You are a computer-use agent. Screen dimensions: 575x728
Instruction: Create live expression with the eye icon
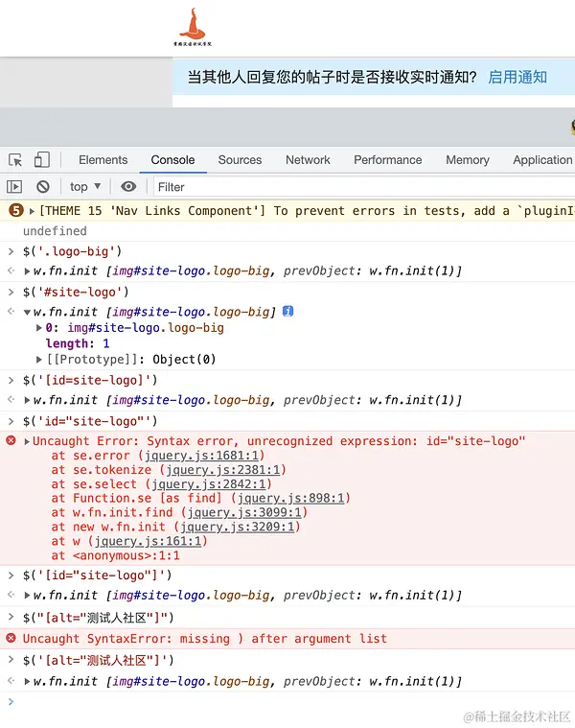point(128,187)
